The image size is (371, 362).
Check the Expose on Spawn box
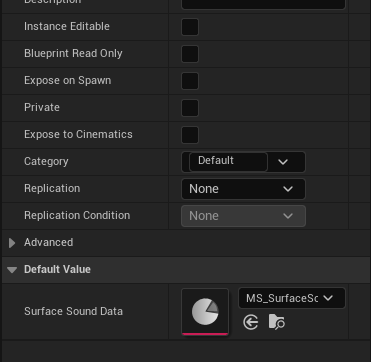190,81
